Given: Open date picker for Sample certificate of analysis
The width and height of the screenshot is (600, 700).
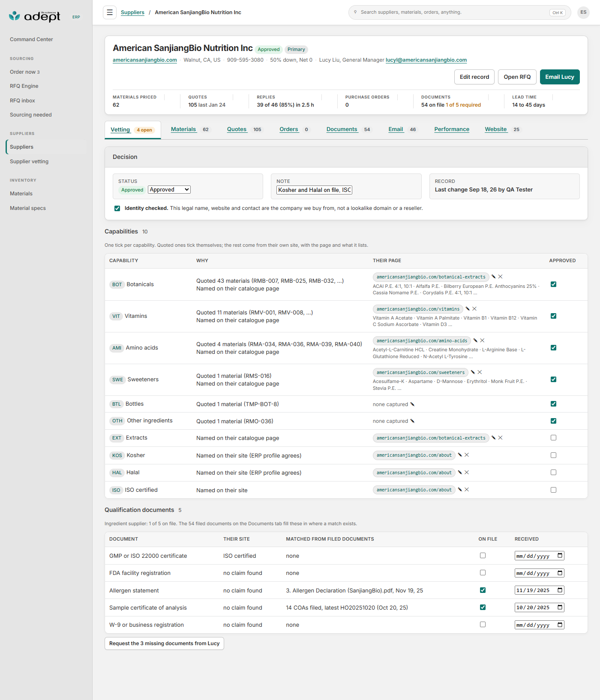Looking at the screenshot, I should 560,607.
